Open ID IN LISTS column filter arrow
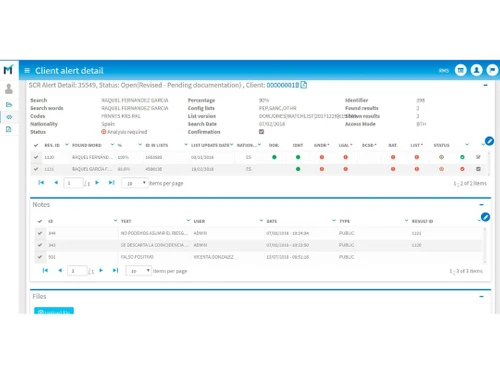The image size is (500, 375). 186,145
